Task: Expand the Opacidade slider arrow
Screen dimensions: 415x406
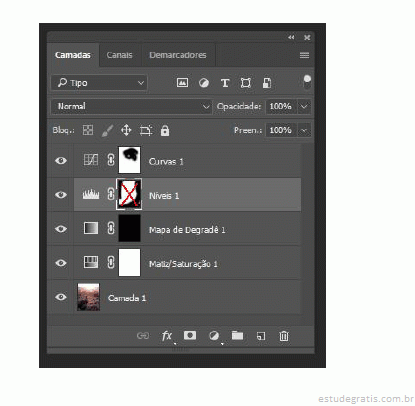Action: (304, 107)
